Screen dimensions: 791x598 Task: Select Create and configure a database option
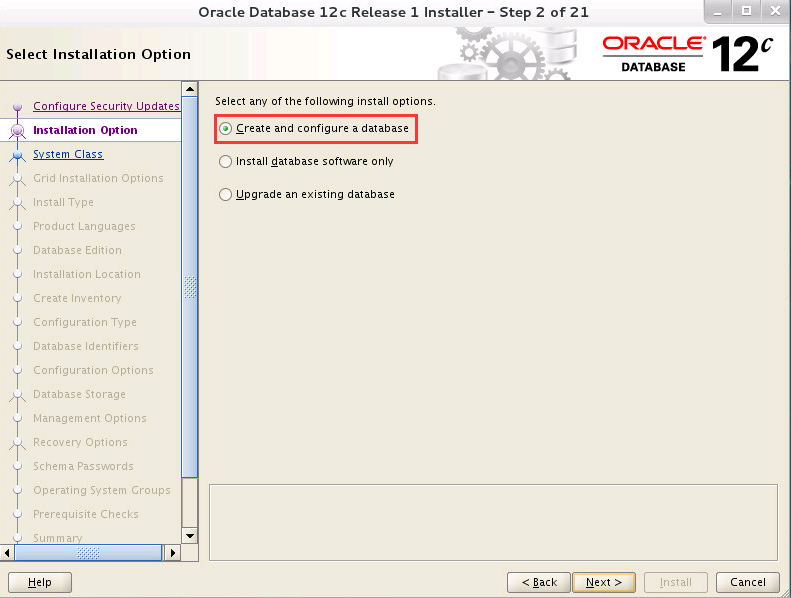pos(225,129)
